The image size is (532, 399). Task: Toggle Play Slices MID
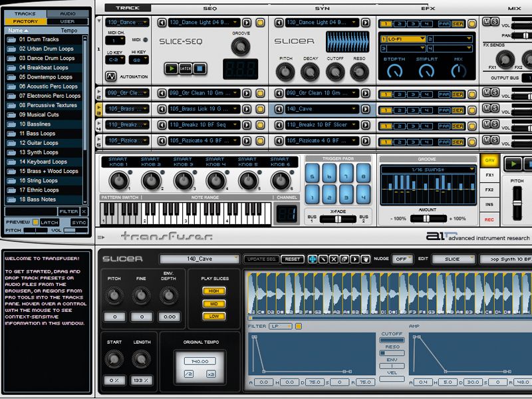pyautogui.click(x=213, y=304)
